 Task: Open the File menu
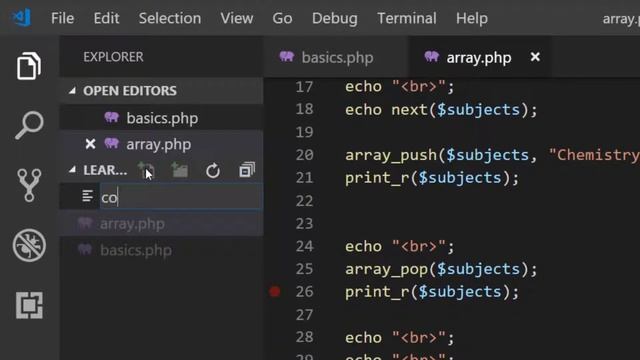pyautogui.click(x=62, y=18)
